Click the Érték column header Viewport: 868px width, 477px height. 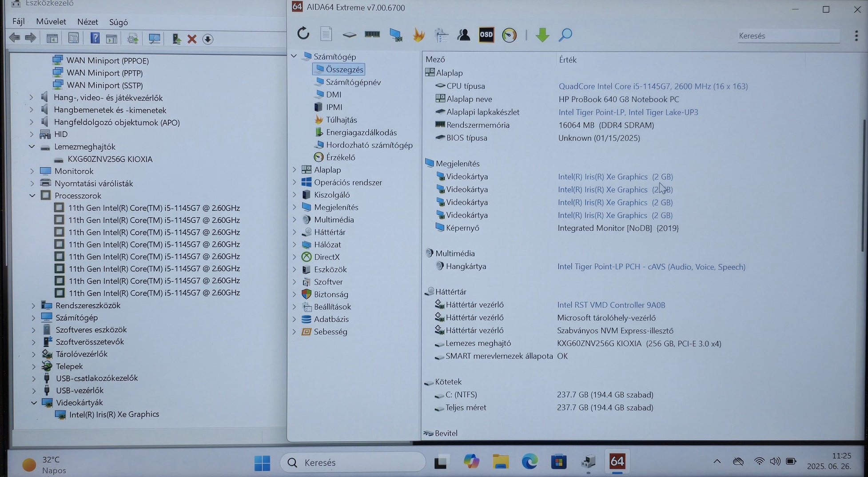pyautogui.click(x=567, y=60)
